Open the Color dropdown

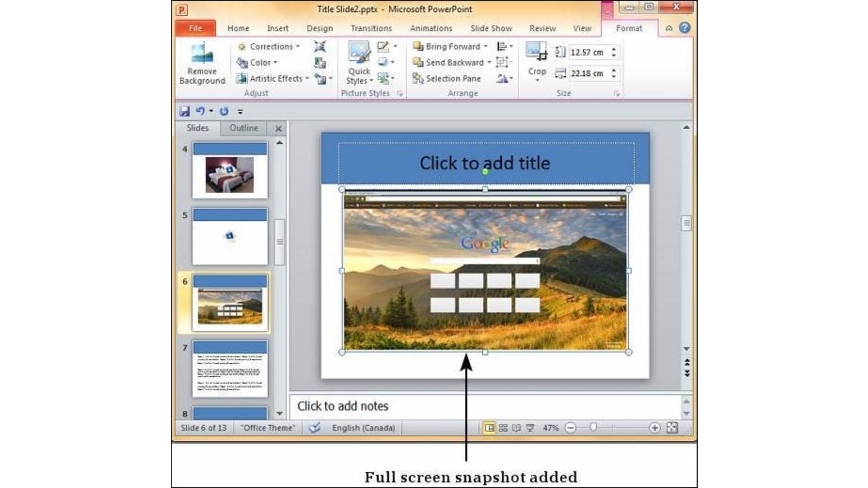pos(257,62)
